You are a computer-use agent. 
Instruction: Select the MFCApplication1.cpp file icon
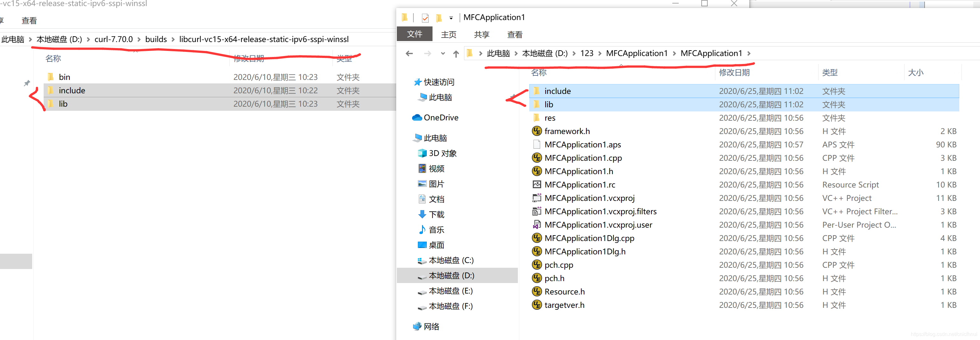(536, 158)
